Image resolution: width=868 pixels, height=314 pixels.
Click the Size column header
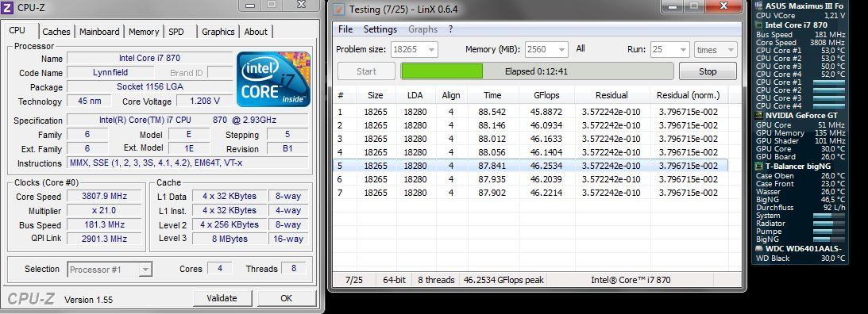click(x=376, y=95)
